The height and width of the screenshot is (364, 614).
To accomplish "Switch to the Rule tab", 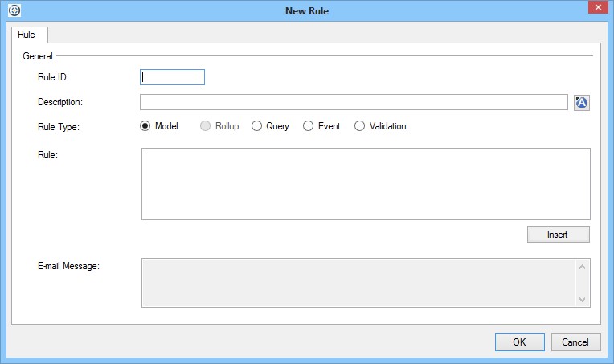I will click(x=27, y=35).
